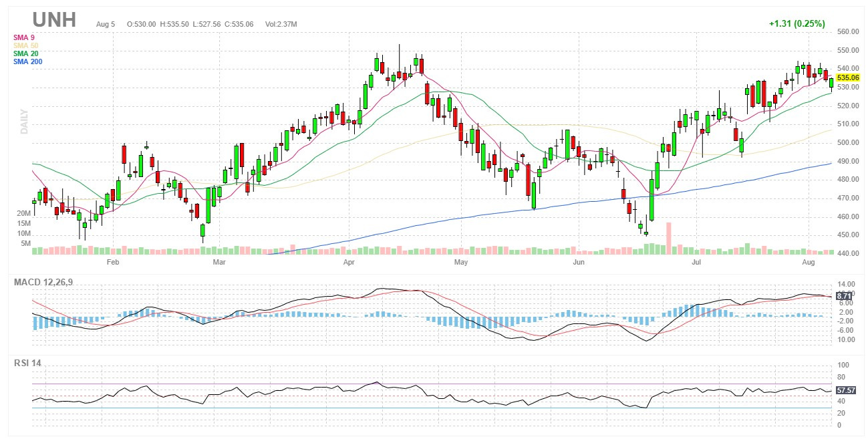Click the 500.00 price axis label

(x=849, y=142)
